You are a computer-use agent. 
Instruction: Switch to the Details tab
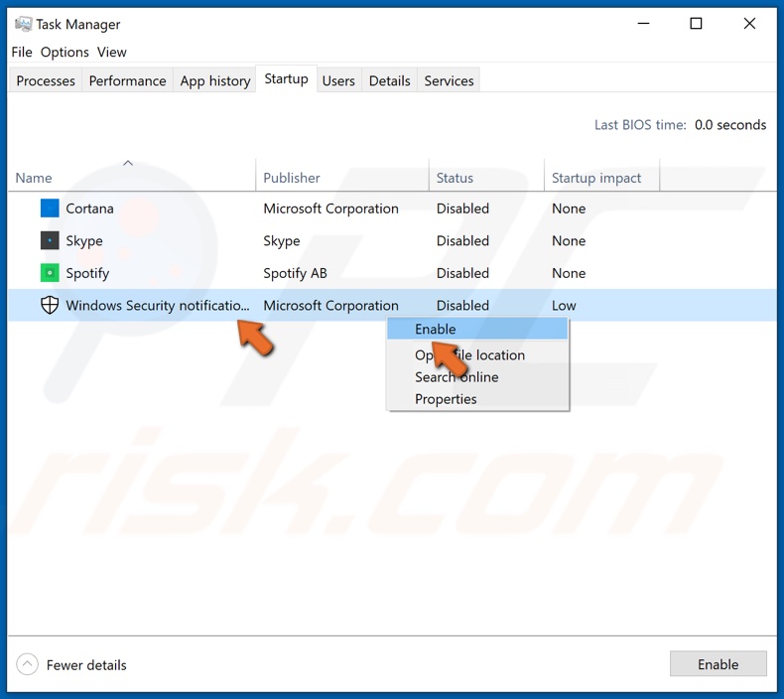389,80
